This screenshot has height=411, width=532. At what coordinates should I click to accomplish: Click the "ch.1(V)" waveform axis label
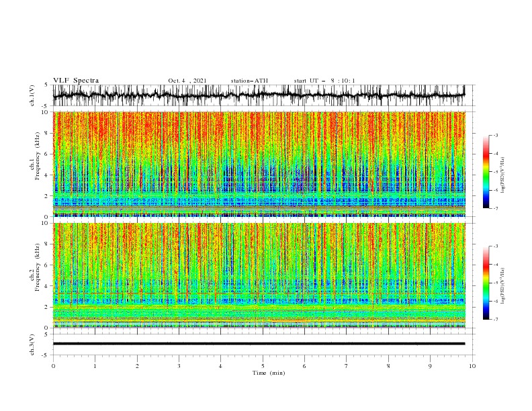(x=32, y=95)
